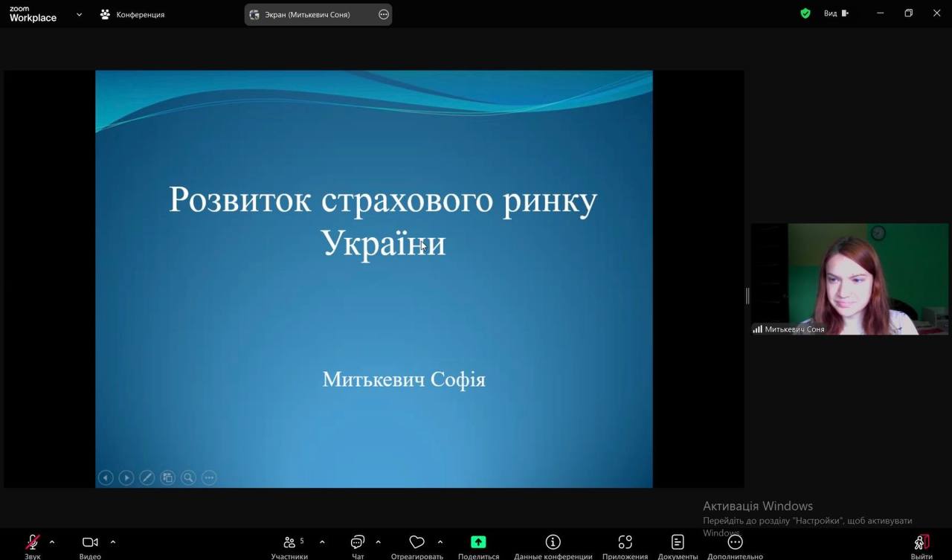Open Zoom Workplace dropdown chevron

(80, 14)
